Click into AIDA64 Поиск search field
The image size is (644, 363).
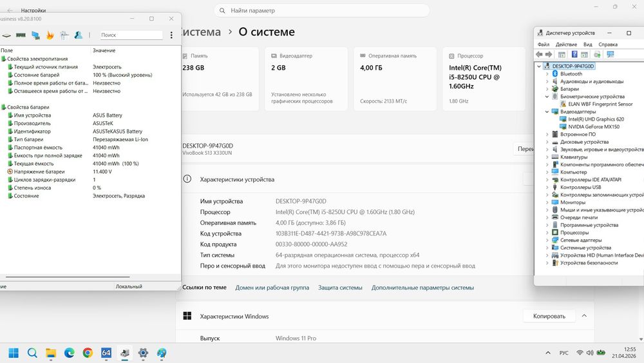131,35
